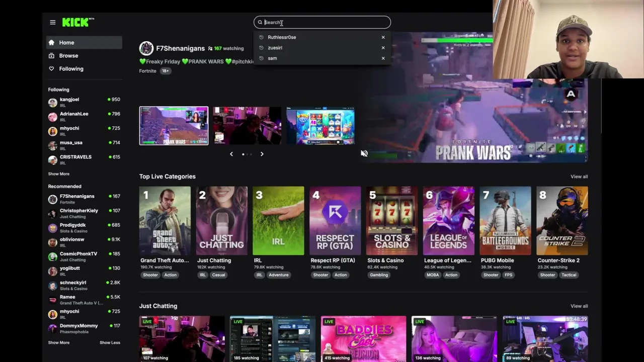Open Baddies East stream with 415 watching
This screenshot has width=644, height=362.
[x=363, y=339]
